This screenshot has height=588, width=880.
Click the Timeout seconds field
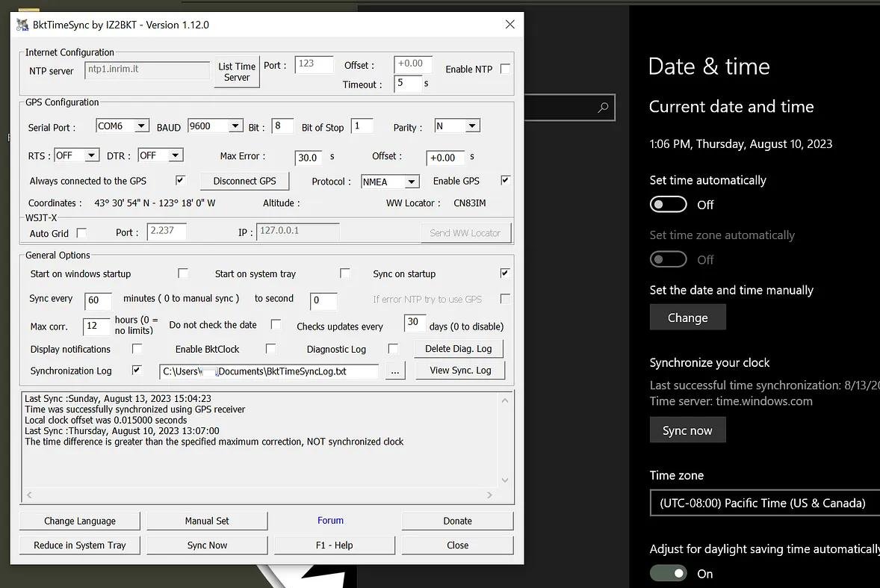(408, 83)
